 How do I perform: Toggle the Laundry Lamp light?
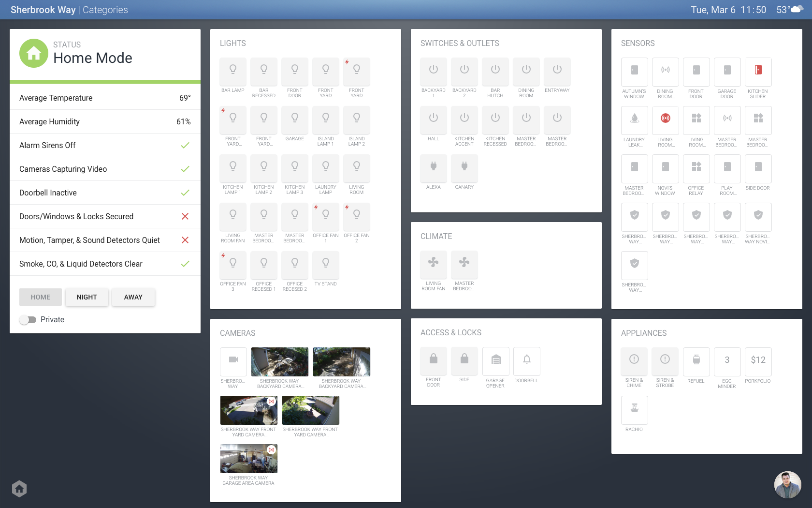(326, 168)
